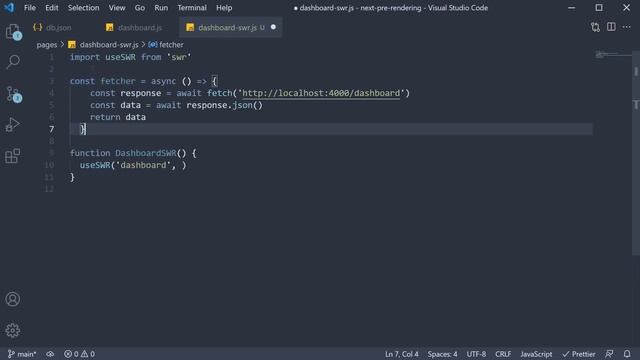
Task: Open the Go menu
Action: tap(140, 8)
